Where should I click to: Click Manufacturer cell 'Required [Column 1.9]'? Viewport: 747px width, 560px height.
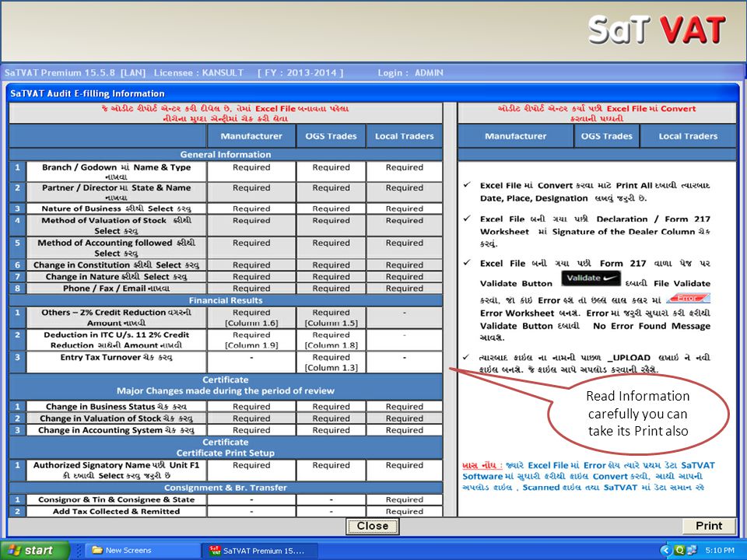pos(251,340)
